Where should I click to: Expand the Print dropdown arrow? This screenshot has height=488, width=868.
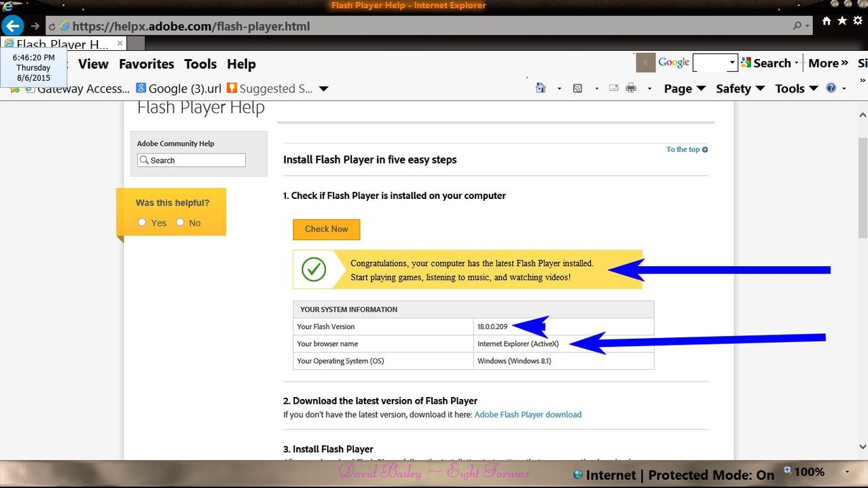[649, 89]
